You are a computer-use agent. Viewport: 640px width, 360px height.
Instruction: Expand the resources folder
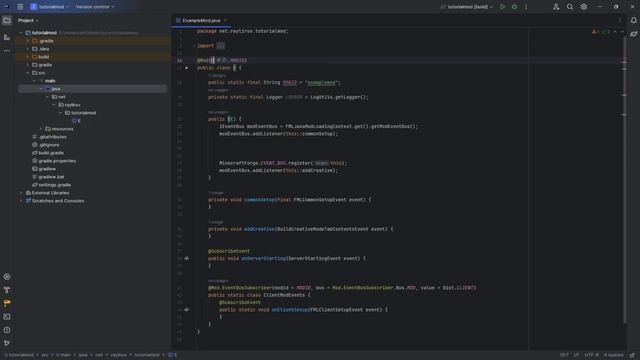41,129
